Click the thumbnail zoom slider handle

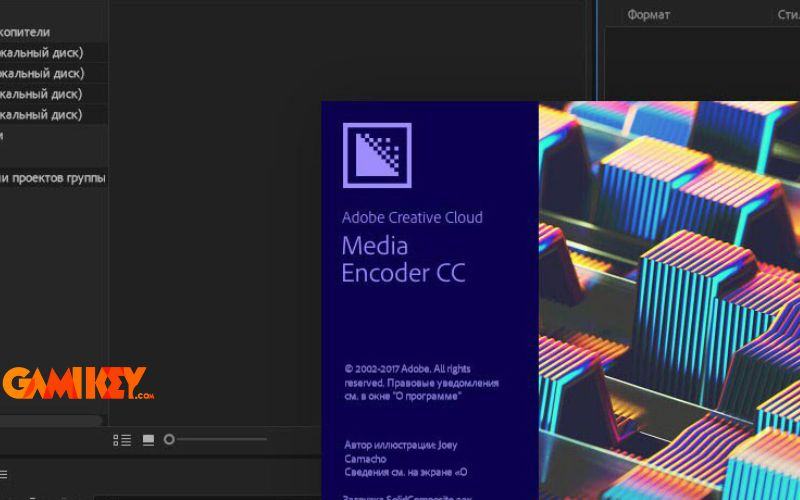[169, 439]
